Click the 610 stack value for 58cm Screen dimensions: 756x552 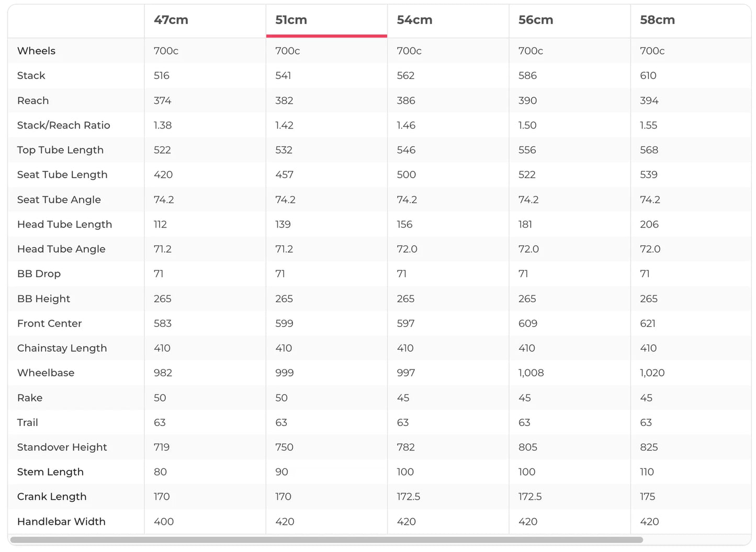648,76
